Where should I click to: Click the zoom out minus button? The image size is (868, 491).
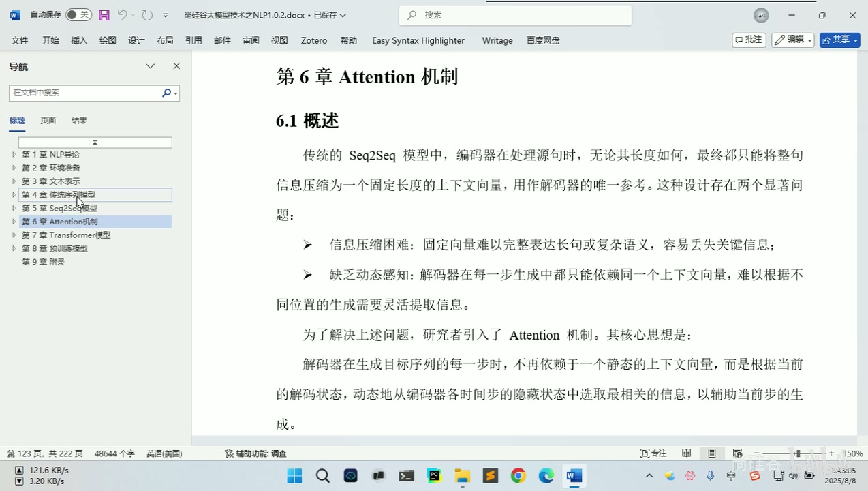[x=755, y=453]
